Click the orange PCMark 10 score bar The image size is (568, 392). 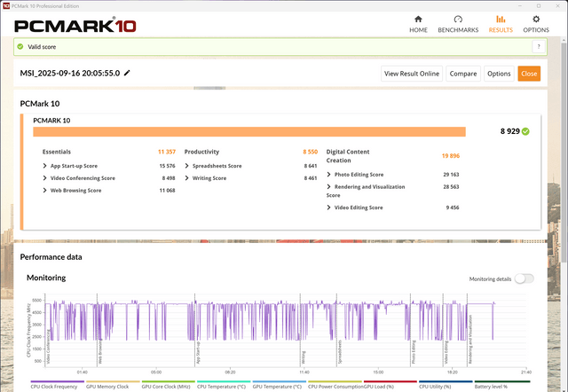click(x=249, y=132)
